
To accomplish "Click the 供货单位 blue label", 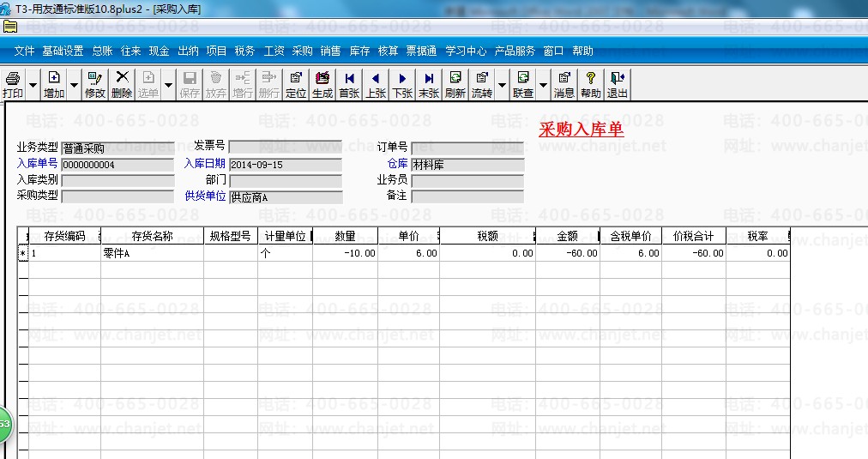I will click(x=205, y=196).
